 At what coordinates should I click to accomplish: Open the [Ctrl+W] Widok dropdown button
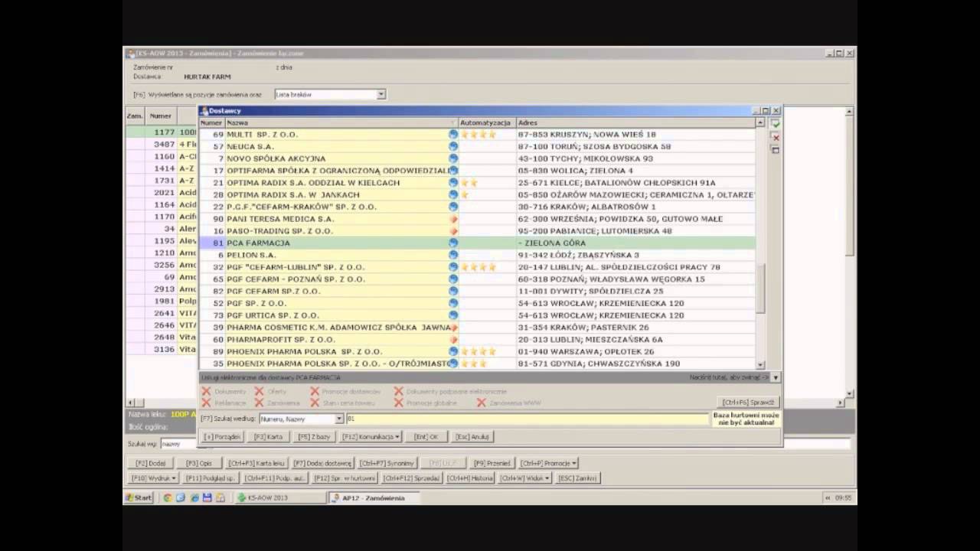pyautogui.click(x=524, y=478)
